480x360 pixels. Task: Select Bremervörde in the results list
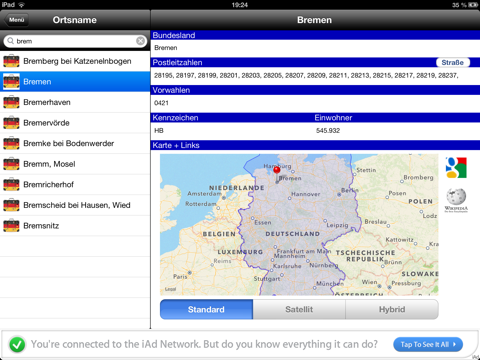(x=75, y=123)
